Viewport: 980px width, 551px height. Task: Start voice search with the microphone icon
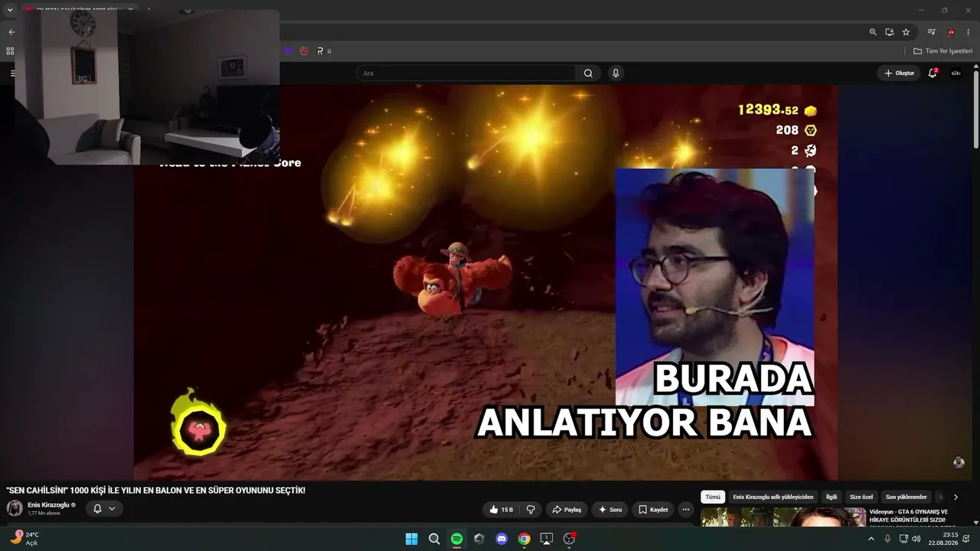(616, 73)
